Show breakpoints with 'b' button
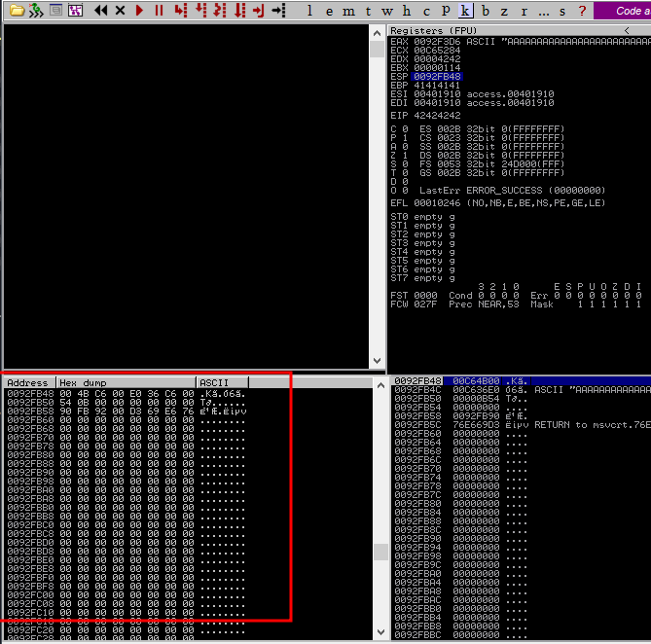The image size is (651, 644). pos(486,11)
